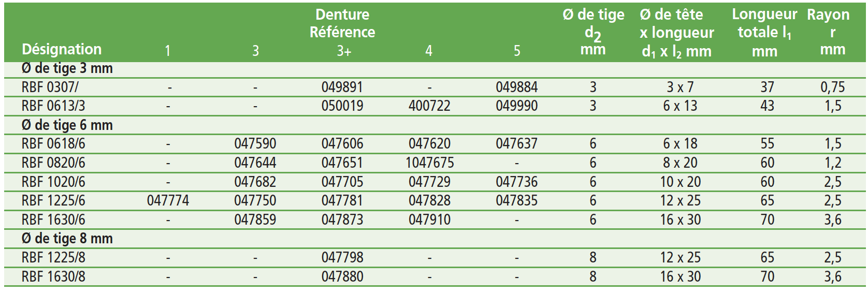The width and height of the screenshot is (868, 293).
Task: Click reference 1047675
Action: 429,163
